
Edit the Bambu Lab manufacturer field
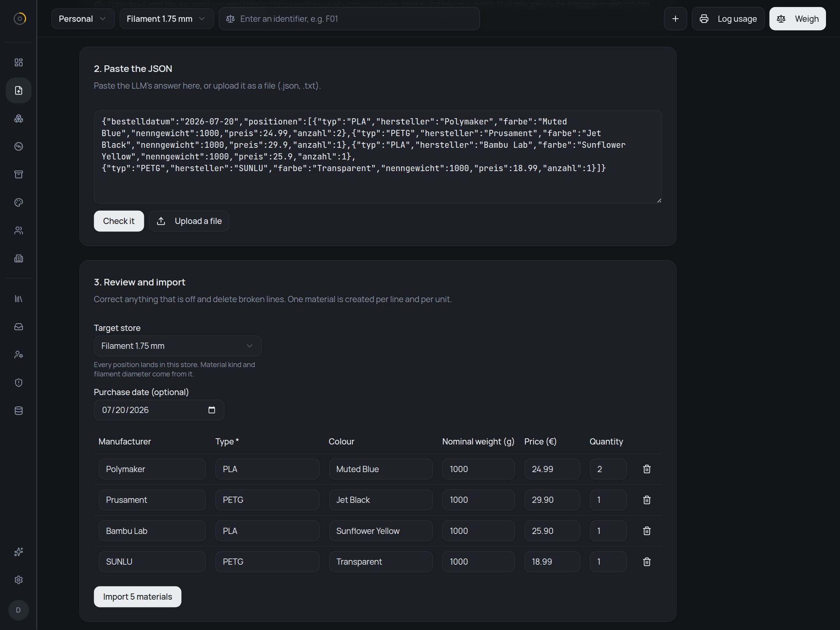click(x=152, y=531)
